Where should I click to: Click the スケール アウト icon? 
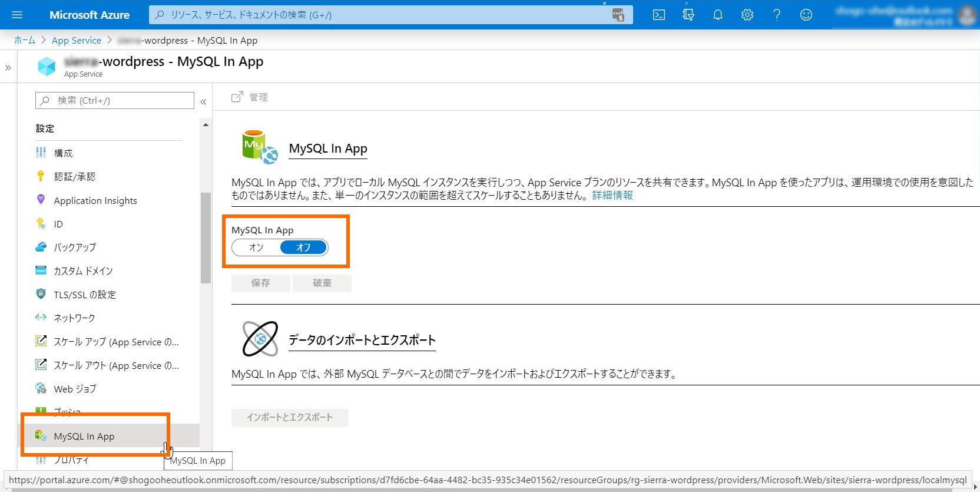41,365
